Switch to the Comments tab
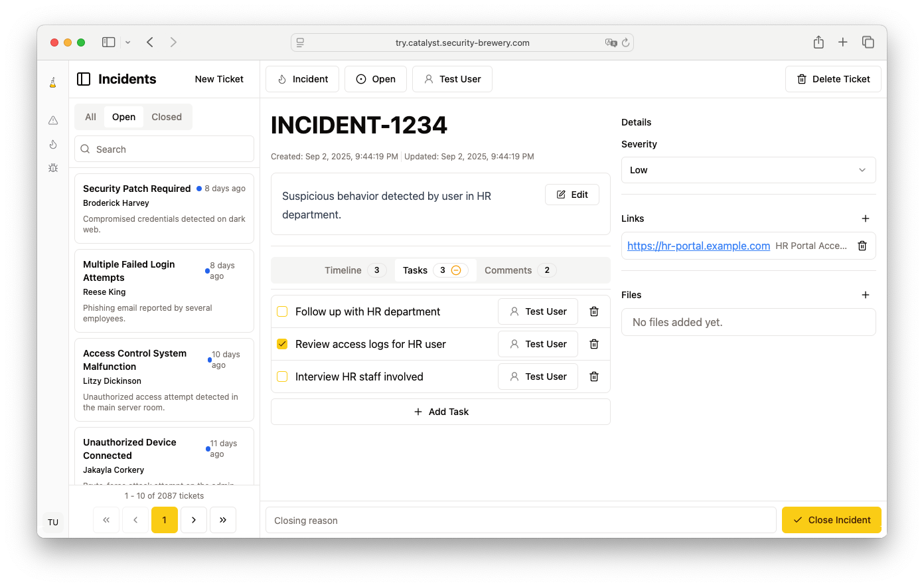Image resolution: width=924 pixels, height=587 pixels. (x=517, y=270)
